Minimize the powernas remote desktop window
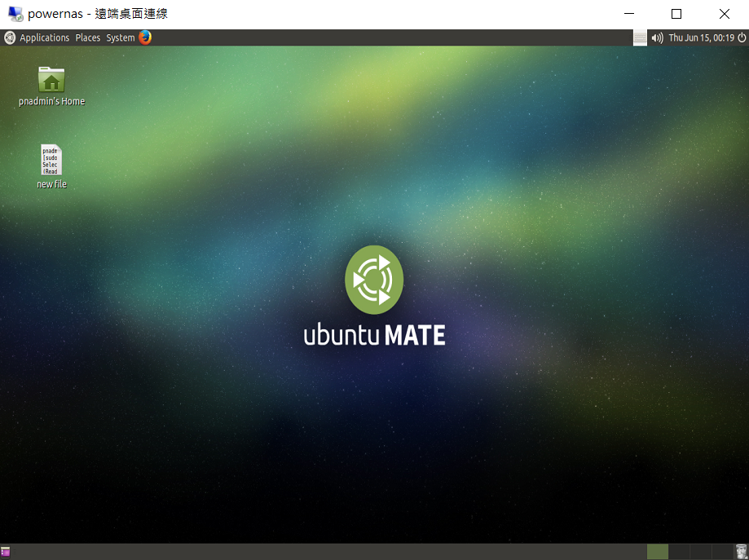This screenshot has height=560, width=749. coord(629,14)
